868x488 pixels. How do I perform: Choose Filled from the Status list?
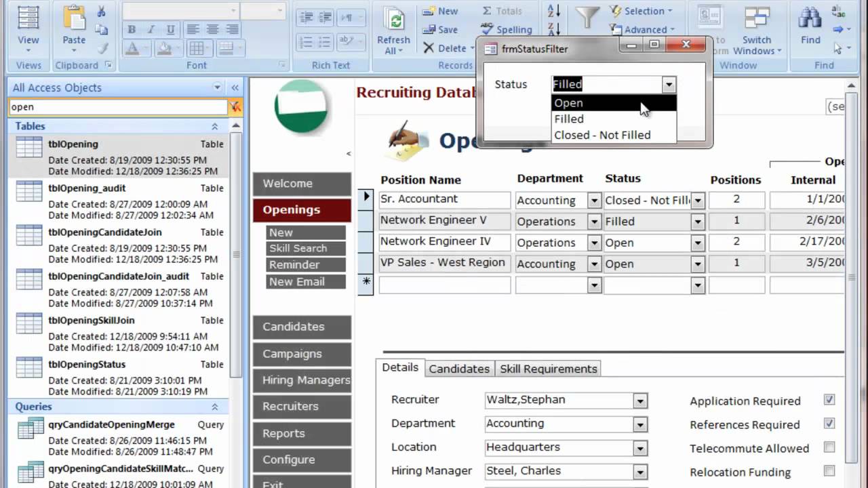pos(614,119)
